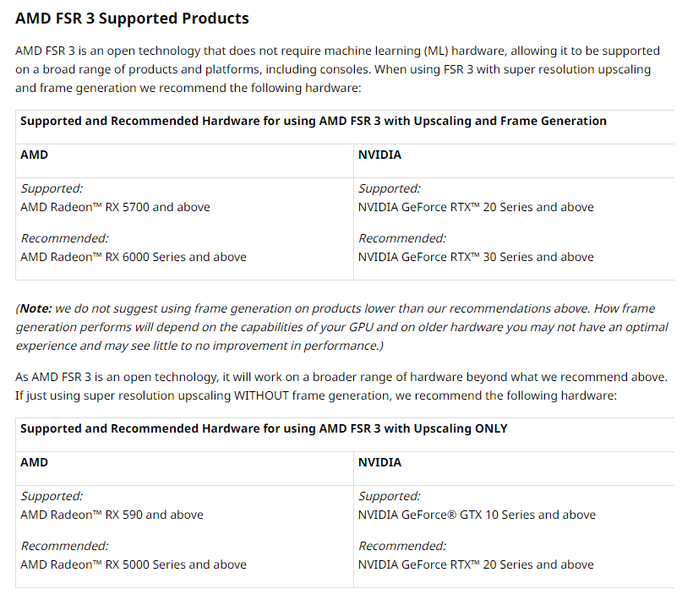Click the AMD column header in the first table
Viewport: 693px width, 599px height.
(x=34, y=156)
